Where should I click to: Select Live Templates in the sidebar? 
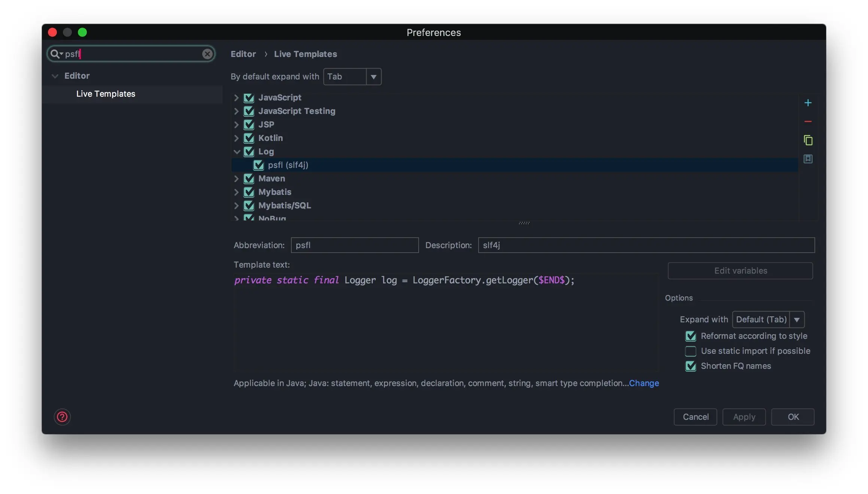tap(106, 94)
